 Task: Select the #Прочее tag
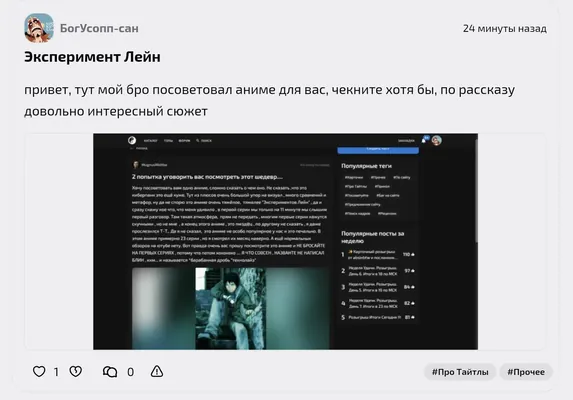click(526, 372)
